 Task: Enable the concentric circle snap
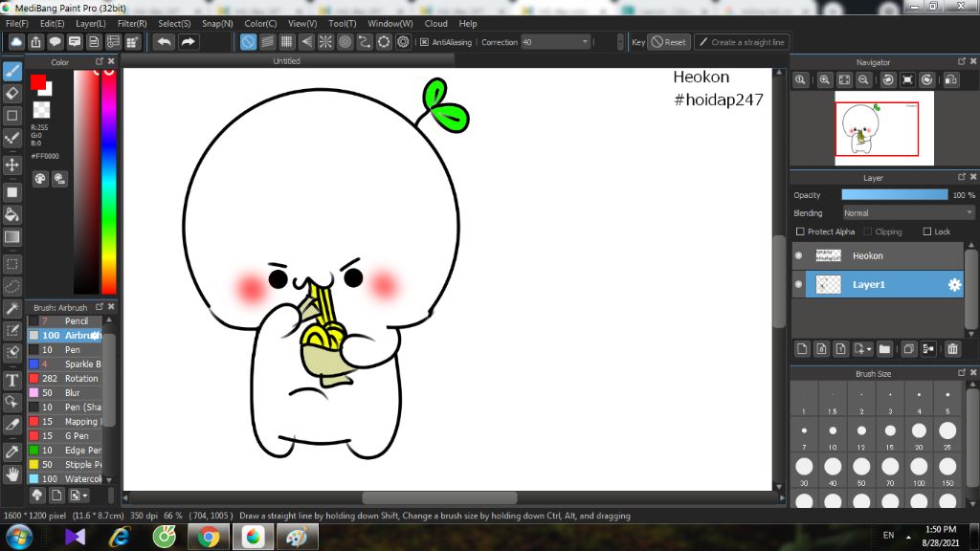345,42
